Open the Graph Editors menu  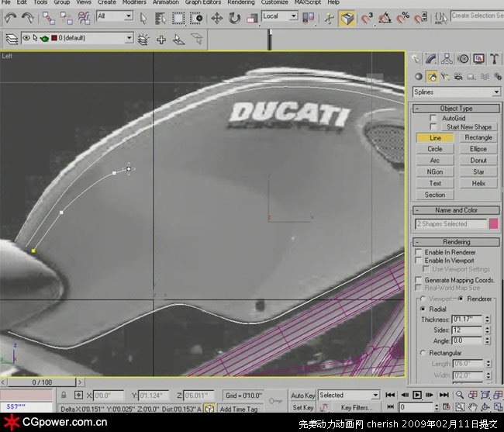click(x=203, y=2)
